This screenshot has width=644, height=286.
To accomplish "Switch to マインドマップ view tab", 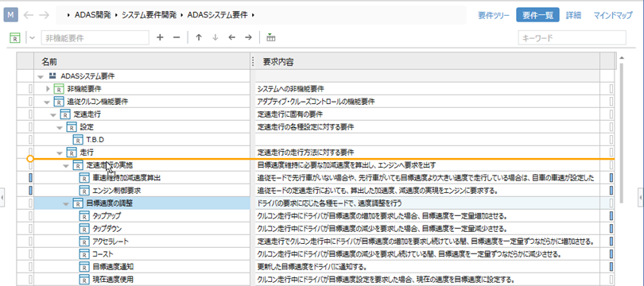I will (613, 16).
